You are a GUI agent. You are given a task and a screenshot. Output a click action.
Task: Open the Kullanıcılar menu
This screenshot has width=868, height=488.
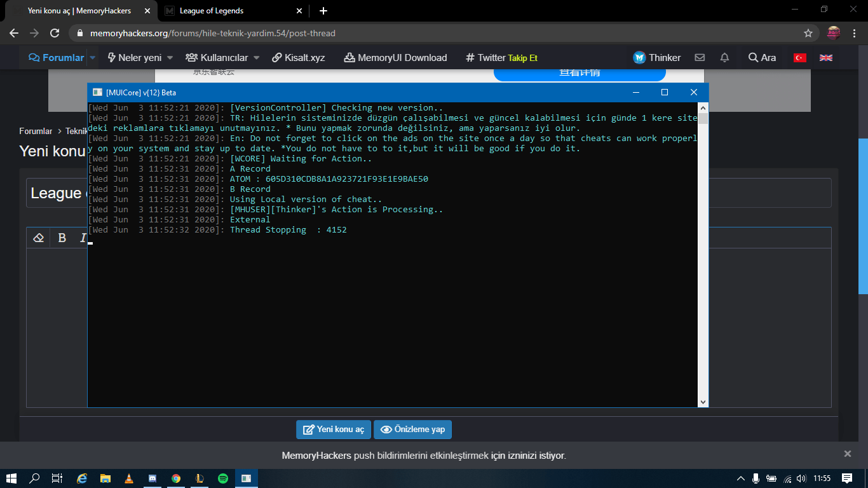(x=216, y=57)
